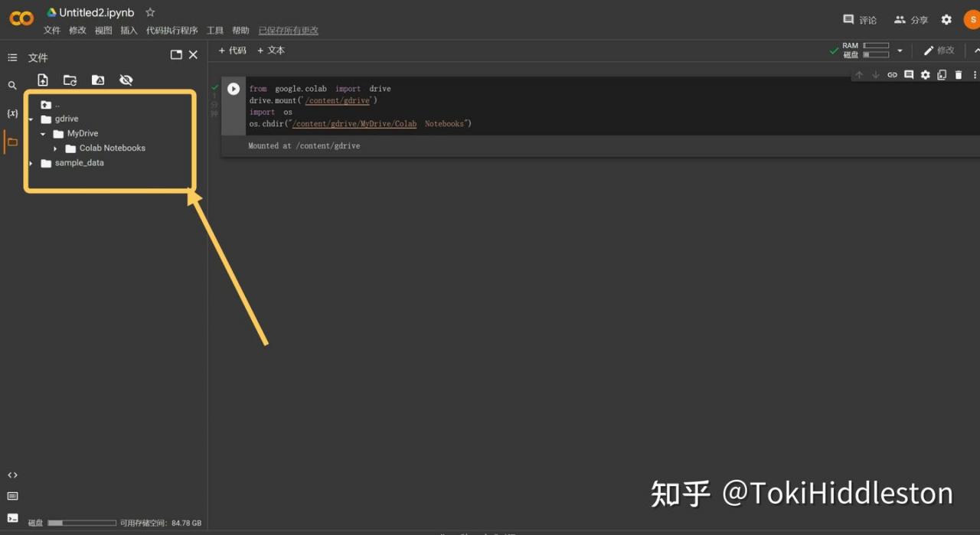Viewport: 980px width, 535px height.
Task: Open the 代码执行程序 menu
Action: click(x=172, y=31)
